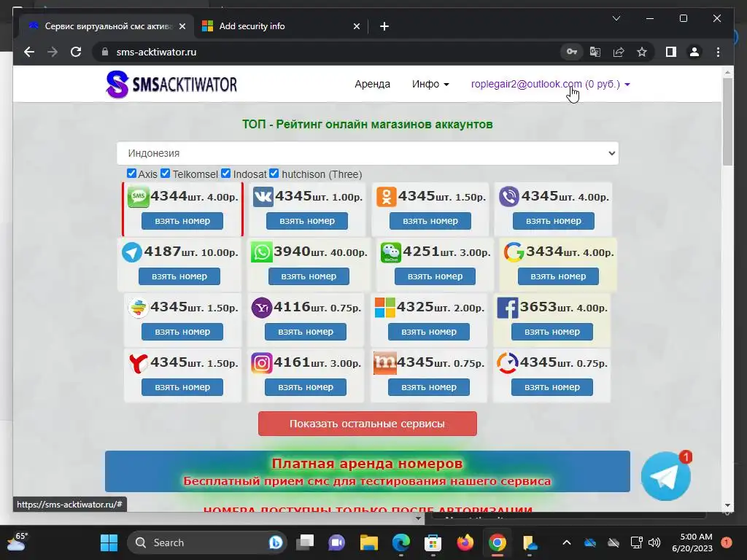Click взять номер for WhatsApp 3940
The image size is (747, 560).
tap(309, 276)
